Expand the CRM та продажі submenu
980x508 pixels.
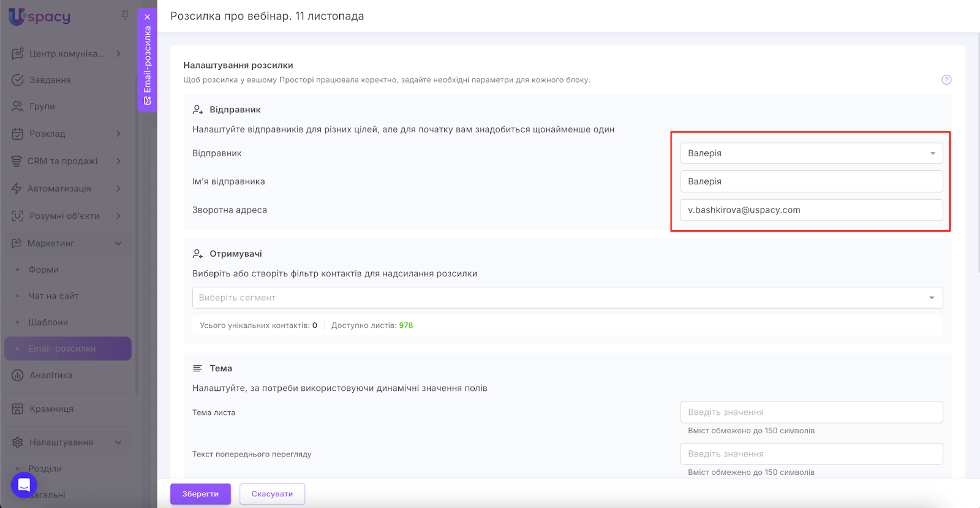click(x=118, y=161)
